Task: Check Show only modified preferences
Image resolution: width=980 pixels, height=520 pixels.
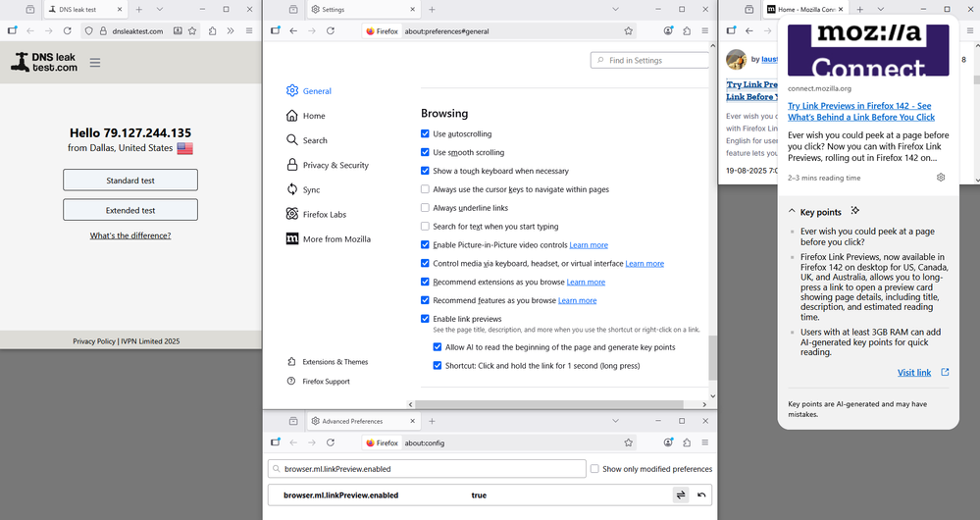Action: click(594, 469)
